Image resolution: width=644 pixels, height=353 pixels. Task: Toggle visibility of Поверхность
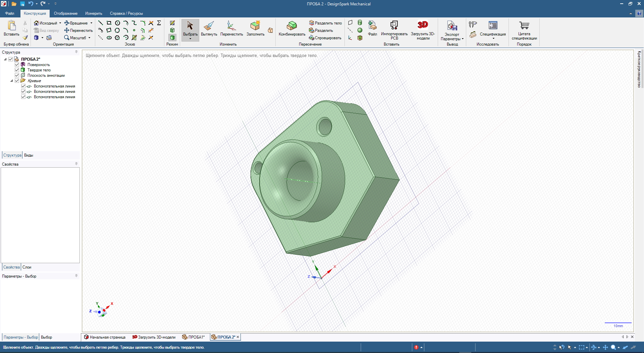[x=17, y=64]
